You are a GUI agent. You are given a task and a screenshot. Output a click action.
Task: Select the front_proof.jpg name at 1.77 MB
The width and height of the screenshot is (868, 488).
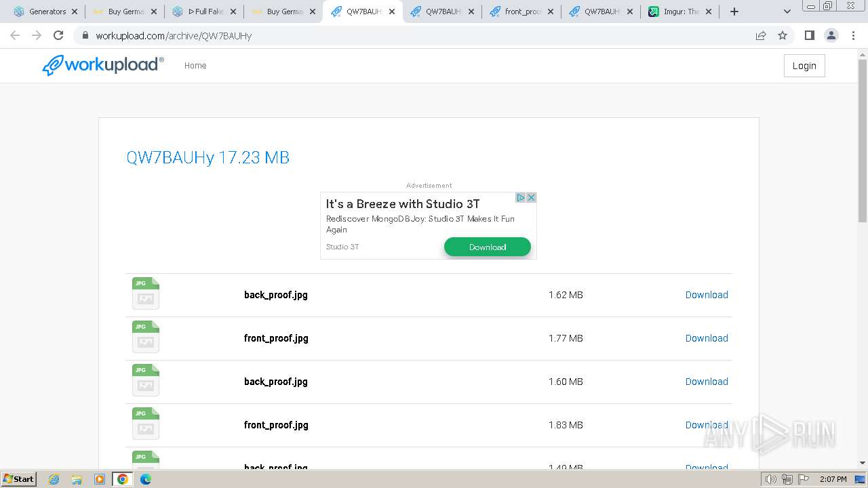click(276, 338)
